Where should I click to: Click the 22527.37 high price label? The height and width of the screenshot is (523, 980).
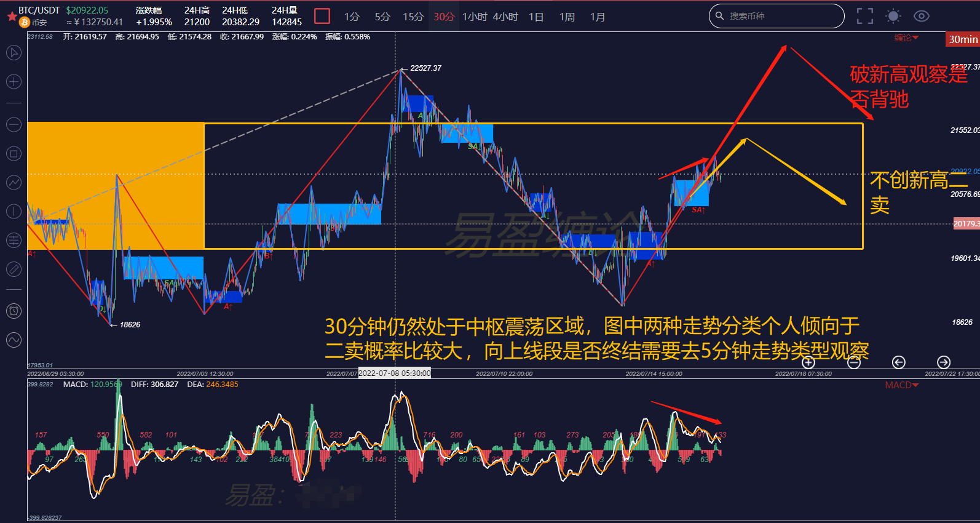(x=426, y=68)
